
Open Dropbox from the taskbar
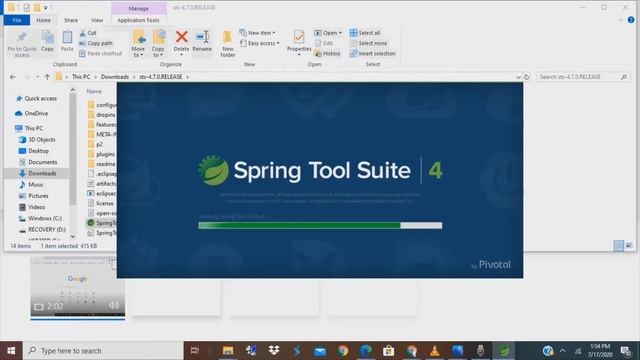(x=274, y=351)
